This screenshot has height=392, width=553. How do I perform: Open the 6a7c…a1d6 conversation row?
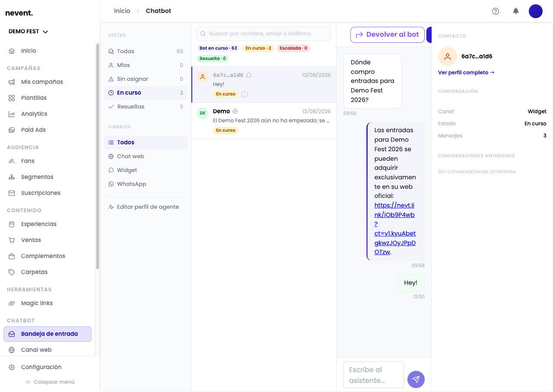264,85
